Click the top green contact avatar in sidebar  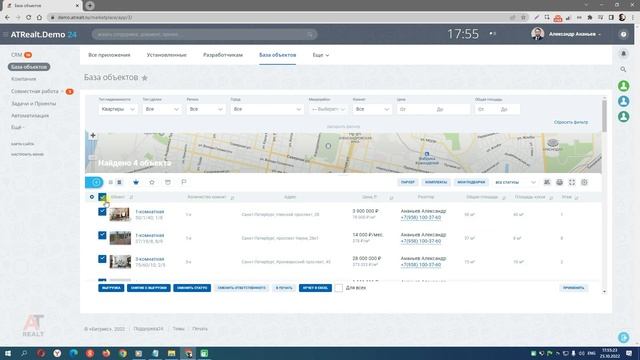coord(623,86)
